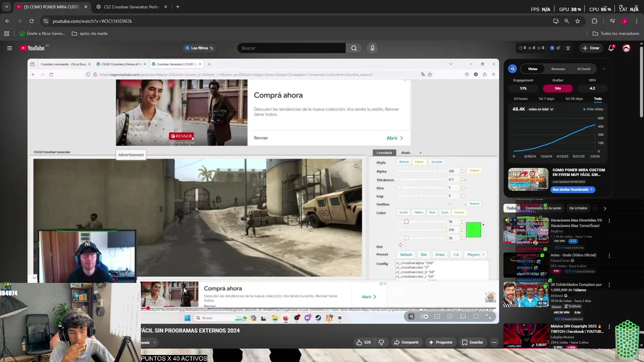Save video with Guardar button
This screenshot has width=644, height=362.
(472, 342)
